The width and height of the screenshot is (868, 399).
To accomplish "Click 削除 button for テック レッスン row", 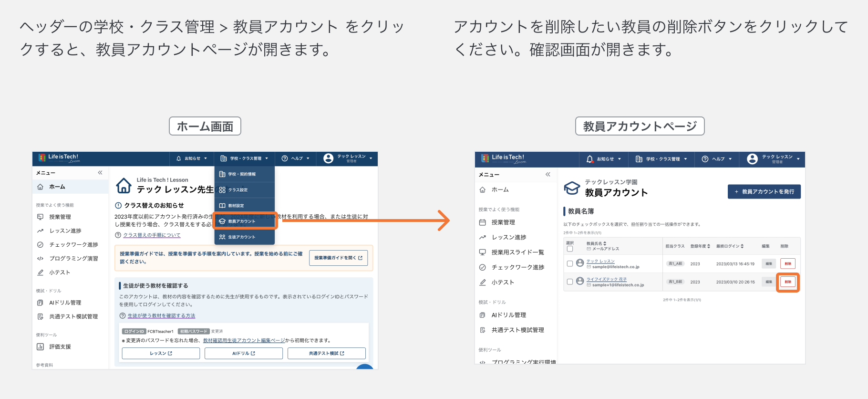I will click(788, 263).
